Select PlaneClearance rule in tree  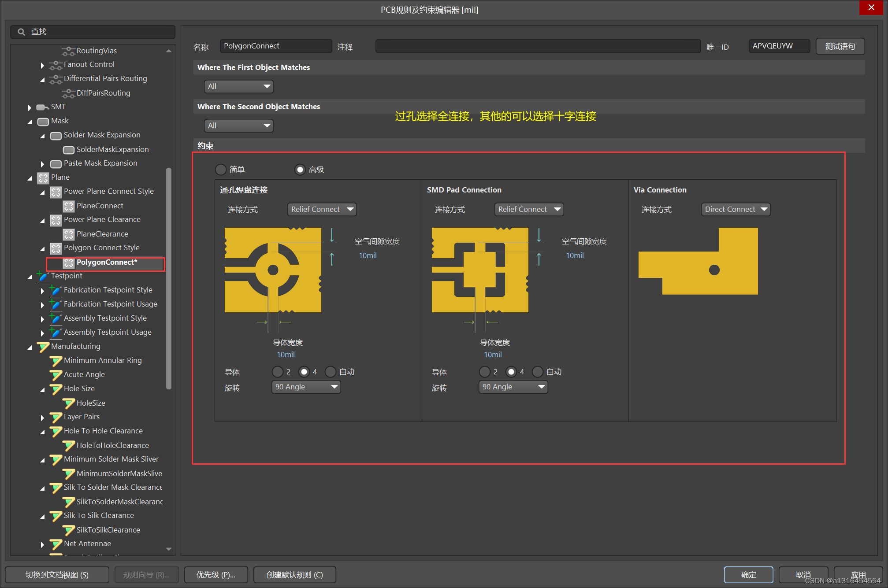[102, 234]
